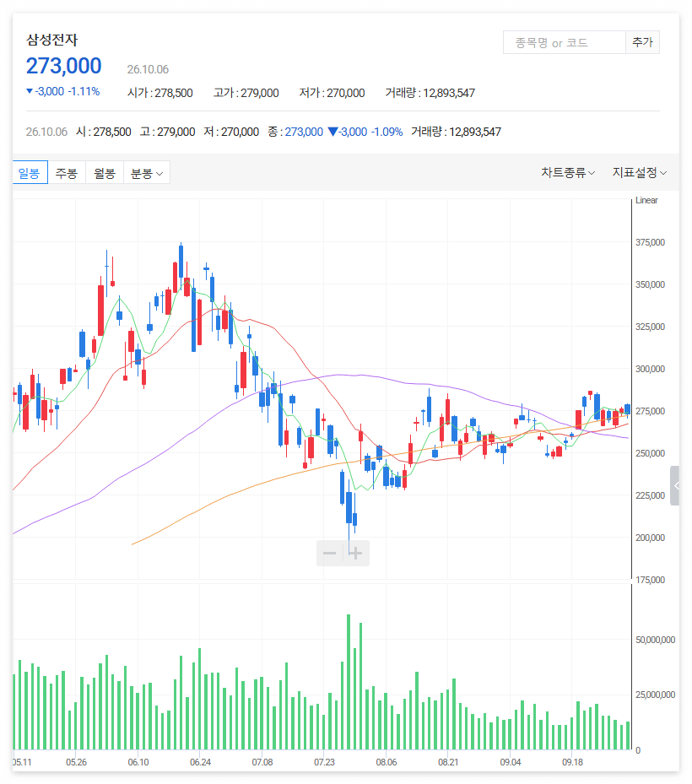Image resolution: width=692 pixels, height=784 pixels.
Task: Click the 시가 : 278,500 opening price
Action: [x=160, y=93]
